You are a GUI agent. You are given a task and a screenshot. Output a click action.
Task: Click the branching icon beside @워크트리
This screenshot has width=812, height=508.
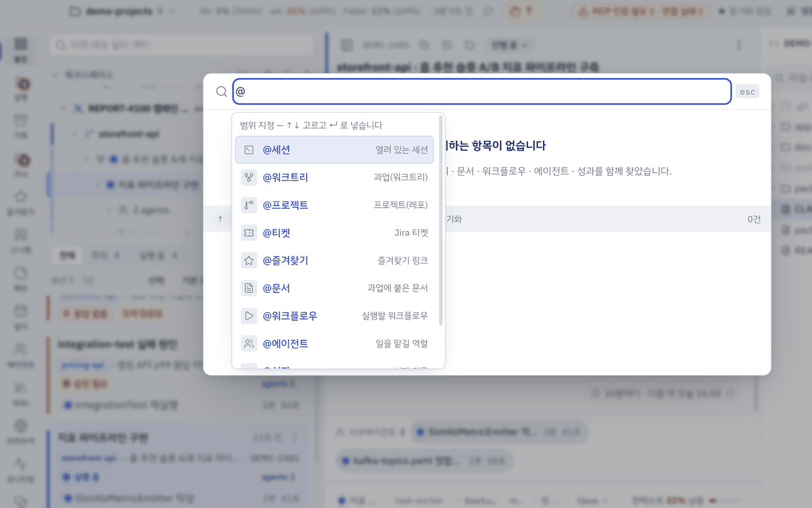pyautogui.click(x=249, y=177)
